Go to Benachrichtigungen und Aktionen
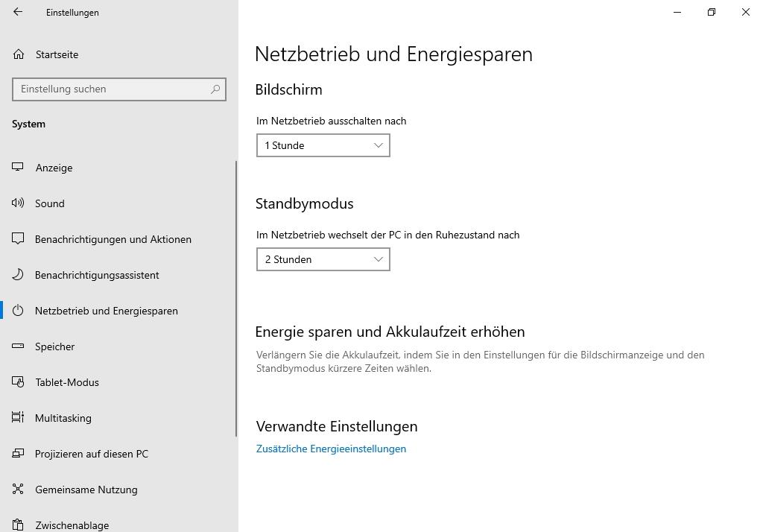This screenshot has height=532, width=763. (118, 239)
